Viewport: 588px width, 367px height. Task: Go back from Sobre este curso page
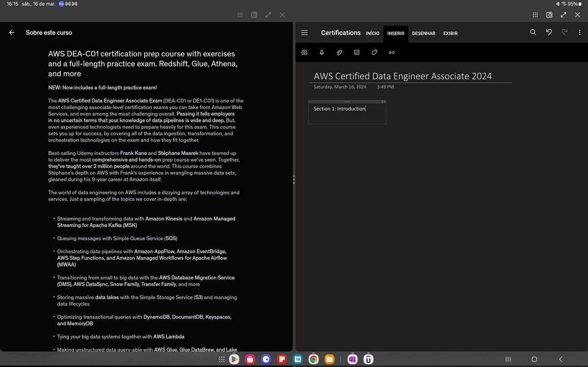coord(12,33)
